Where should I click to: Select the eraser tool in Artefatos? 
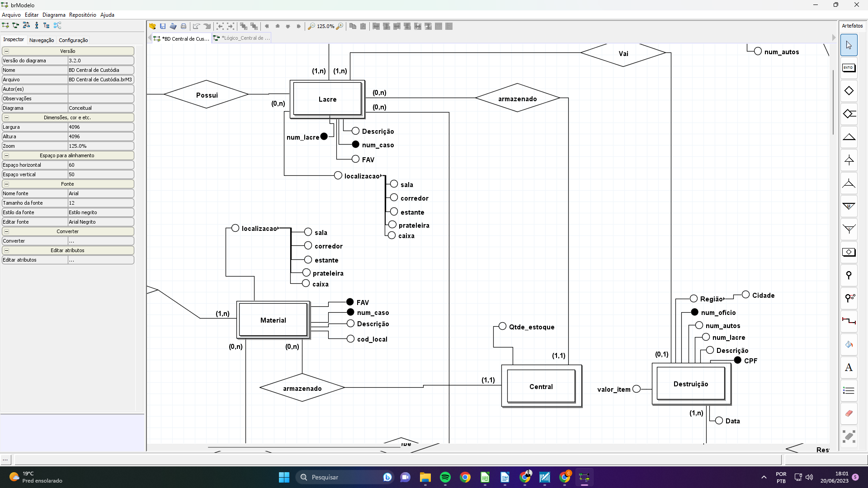pyautogui.click(x=849, y=413)
